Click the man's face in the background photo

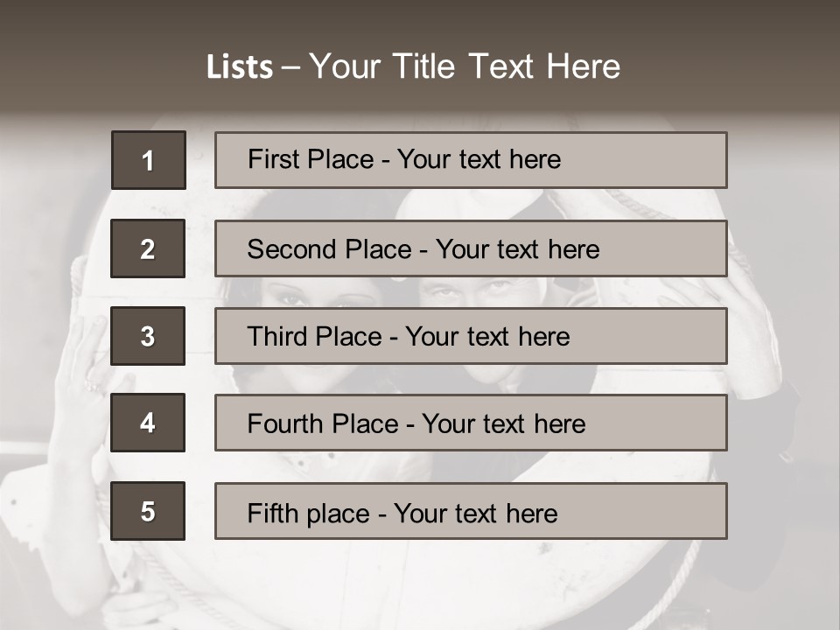point(477,291)
